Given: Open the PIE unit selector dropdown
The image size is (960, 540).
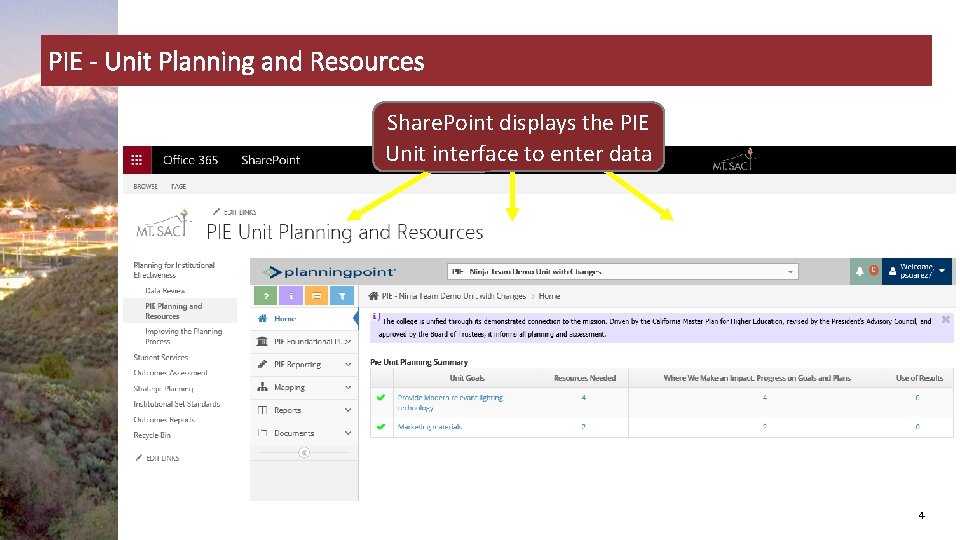Looking at the screenshot, I should [623, 271].
